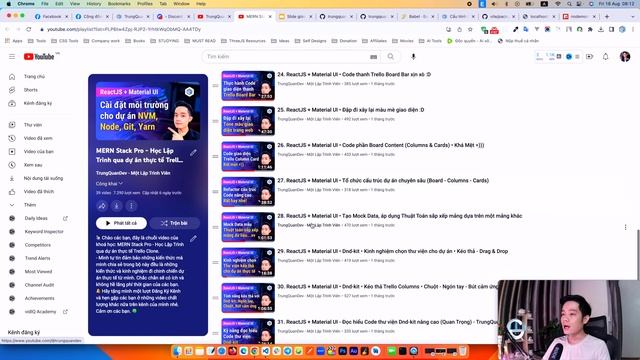
Task: Reload the page in Chrome toolbar
Action: 29,29
